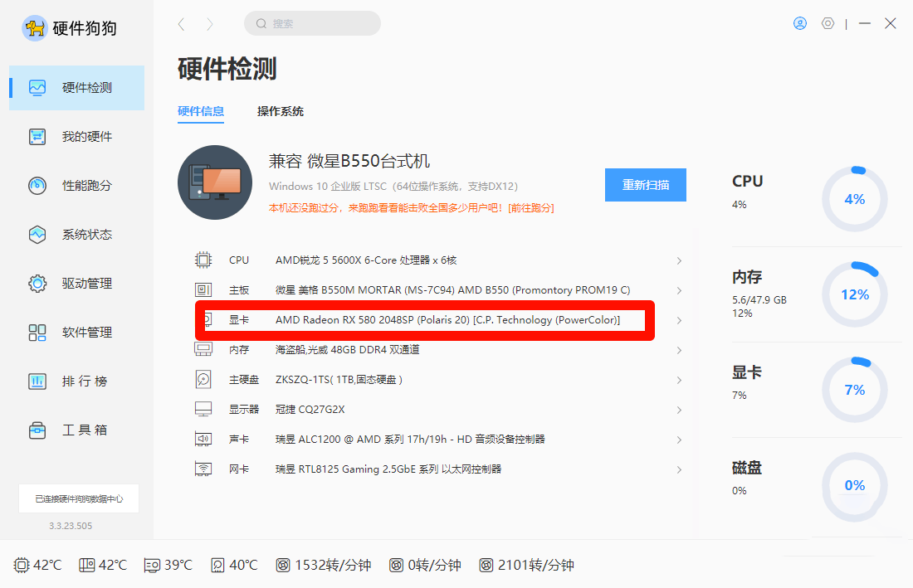Screen dimensions: 913x588
Task: Open 排行榜 from the sidebar
Action: pyautogui.click(x=77, y=381)
